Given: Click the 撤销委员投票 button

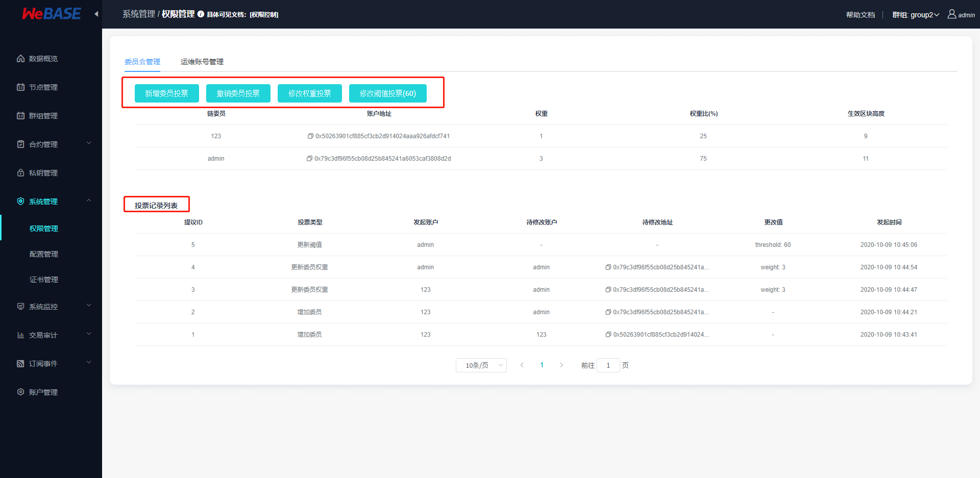Looking at the screenshot, I should pos(238,93).
